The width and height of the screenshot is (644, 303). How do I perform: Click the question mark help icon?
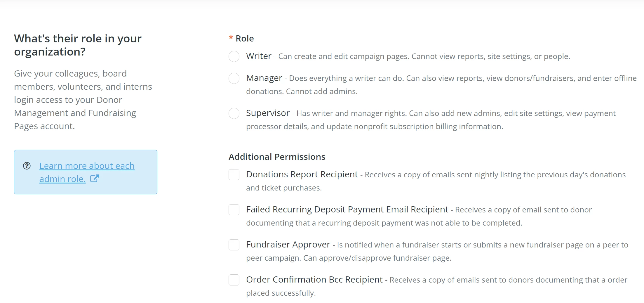[27, 166]
